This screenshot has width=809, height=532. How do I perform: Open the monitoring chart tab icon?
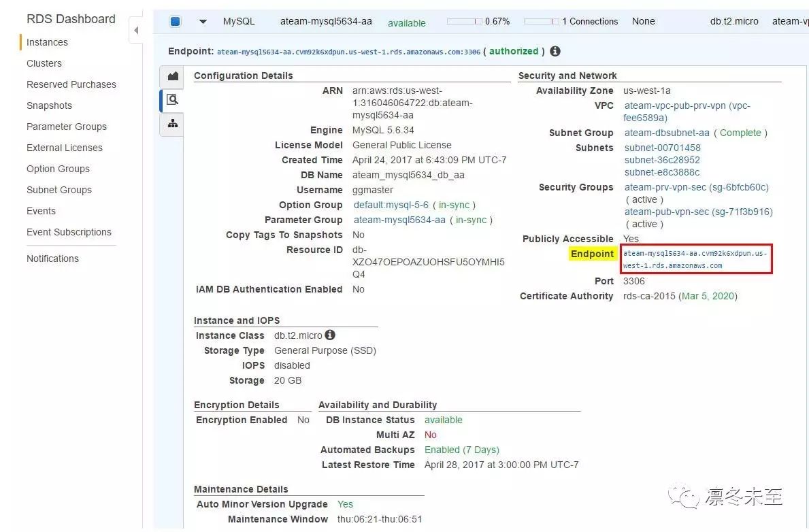(x=173, y=76)
